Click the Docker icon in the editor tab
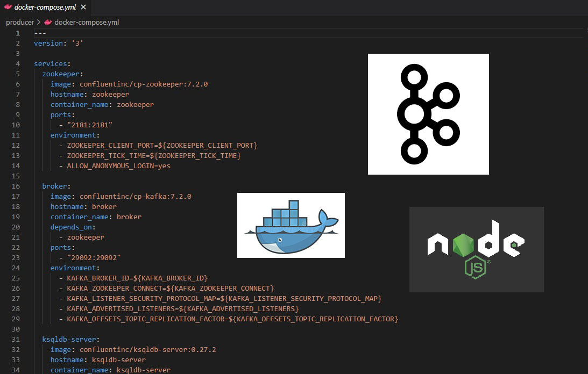The width and height of the screenshot is (588, 374). 8,8
